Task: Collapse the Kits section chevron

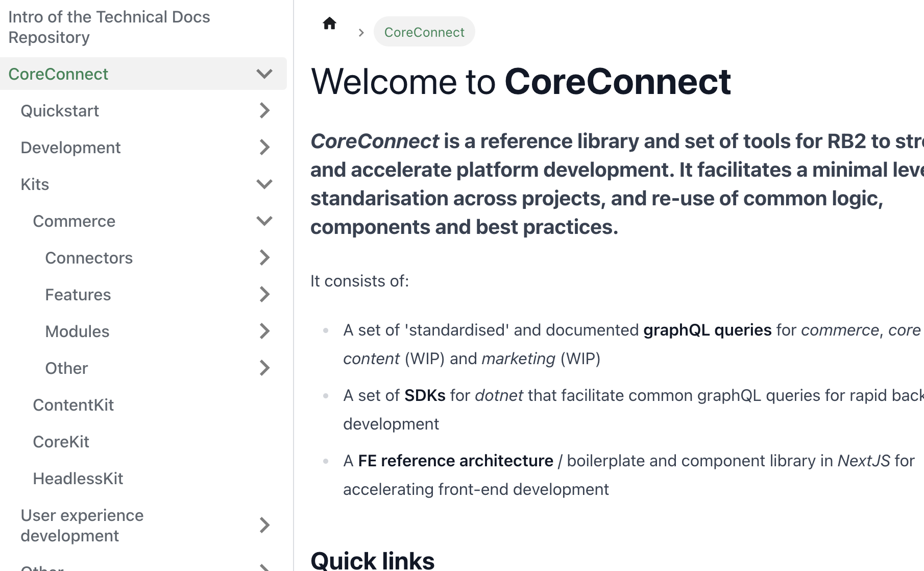Action: point(264,184)
